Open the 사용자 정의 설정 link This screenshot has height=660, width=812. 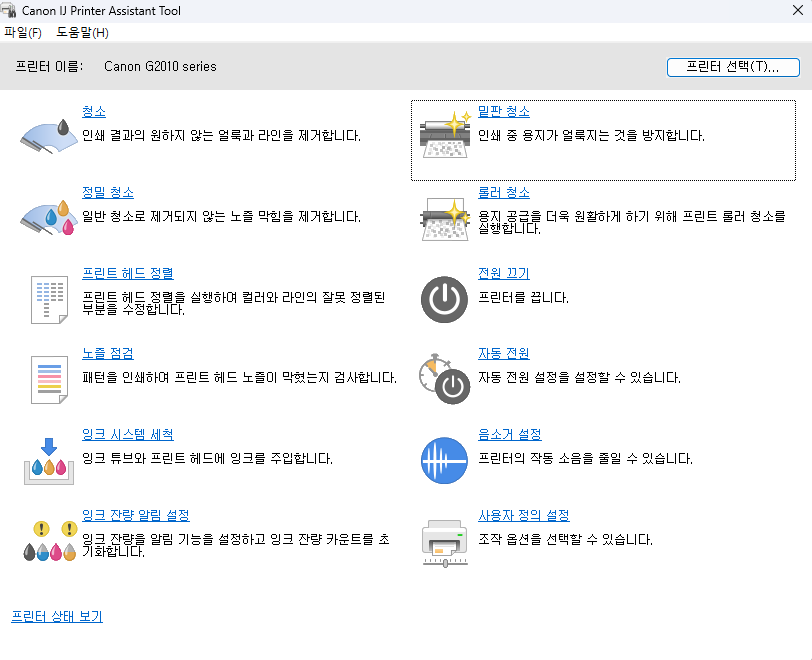click(x=524, y=515)
